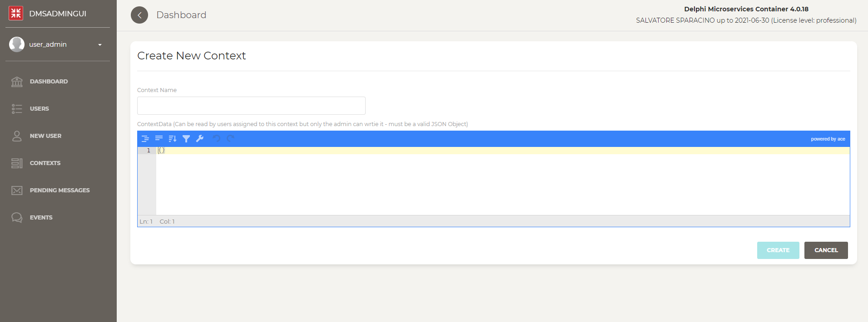This screenshot has width=868, height=322.
Task: Click the DMSADMINGUI red logo icon
Action: [x=16, y=13]
